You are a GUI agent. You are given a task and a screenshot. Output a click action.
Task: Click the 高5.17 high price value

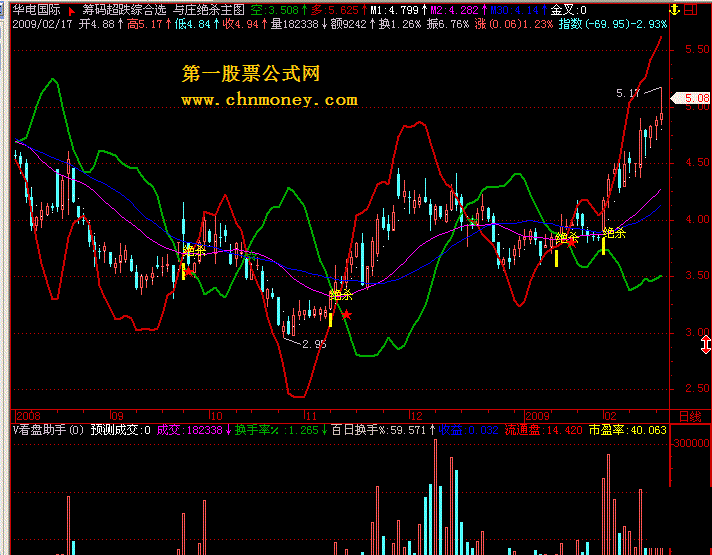click(x=145, y=24)
